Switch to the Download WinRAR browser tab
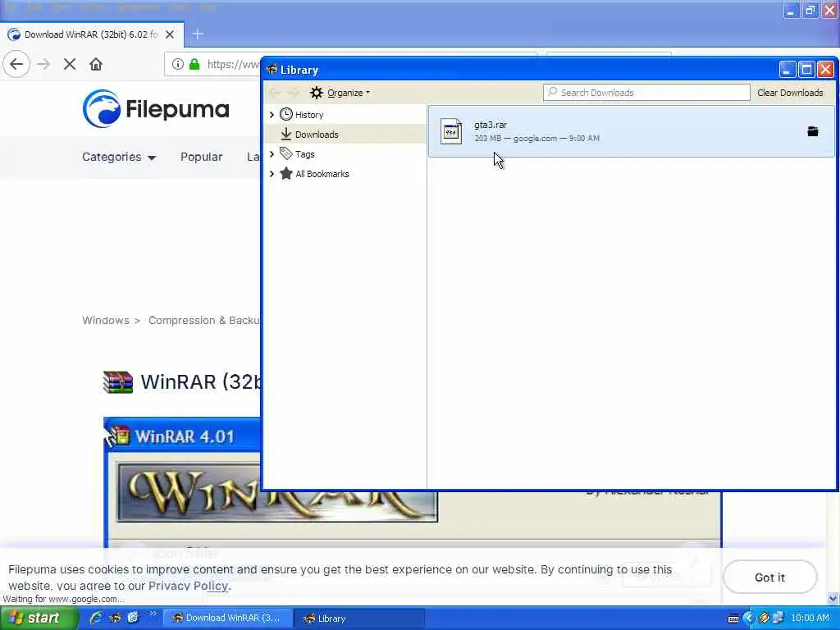 pyautogui.click(x=92, y=34)
